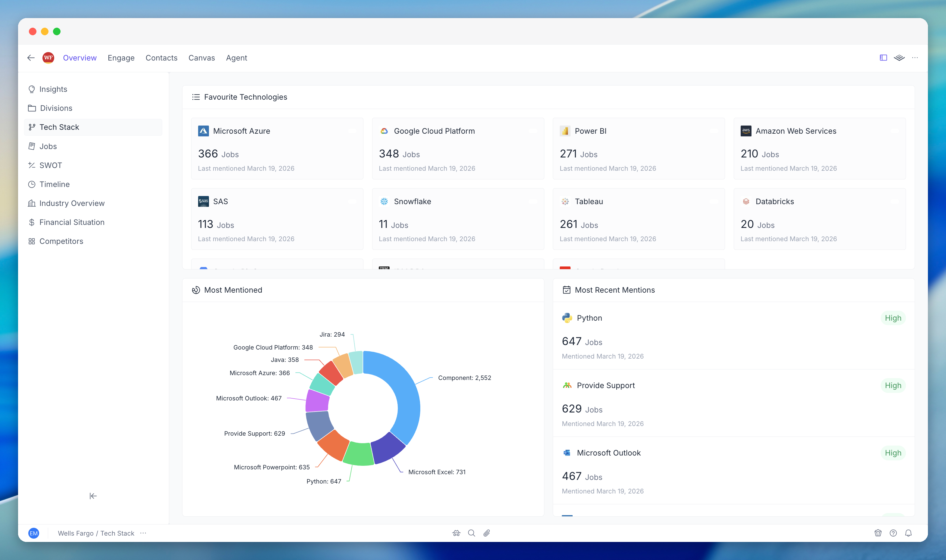This screenshot has height=560, width=946.
Task: Switch to the Agent tab
Action: click(237, 58)
